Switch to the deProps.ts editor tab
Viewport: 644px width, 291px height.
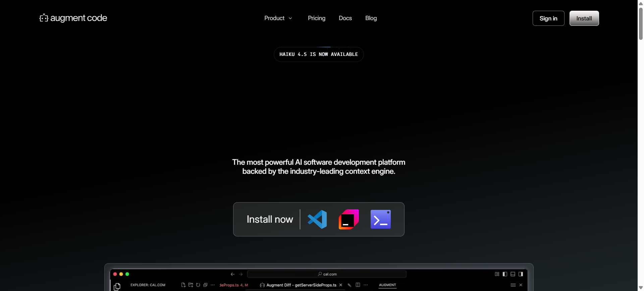coord(233,285)
